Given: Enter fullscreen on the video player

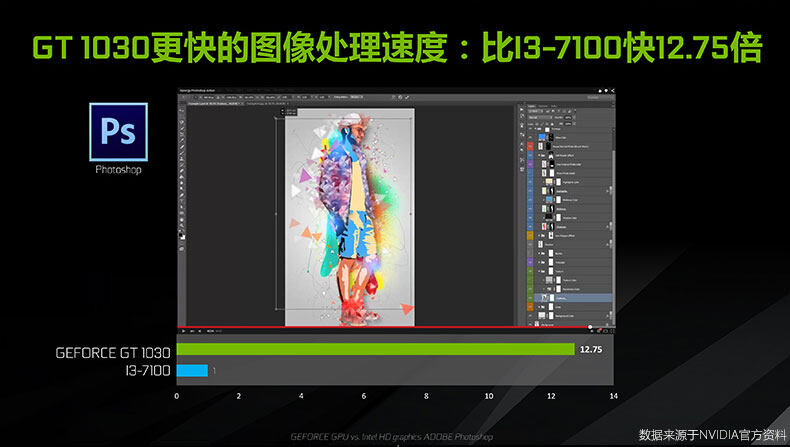Looking at the screenshot, I should pyautogui.click(x=613, y=331).
